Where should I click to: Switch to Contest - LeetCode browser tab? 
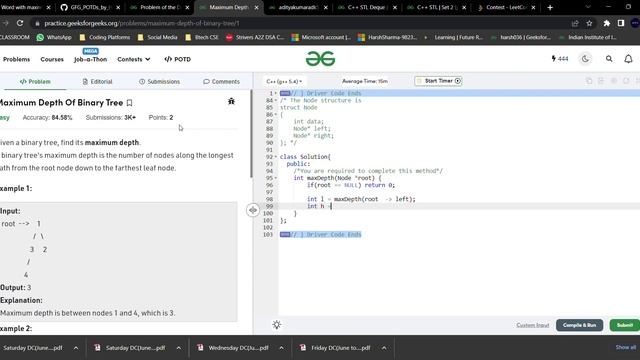[x=505, y=7]
